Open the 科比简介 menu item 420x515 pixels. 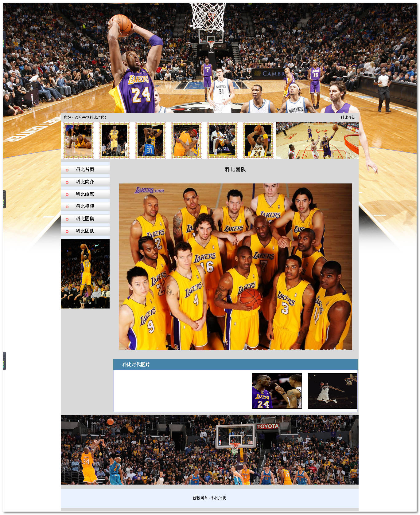click(x=85, y=182)
